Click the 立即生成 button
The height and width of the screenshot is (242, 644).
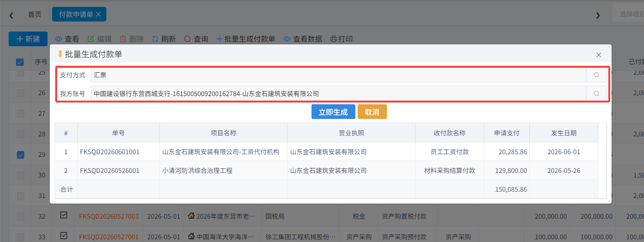click(333, 112)
